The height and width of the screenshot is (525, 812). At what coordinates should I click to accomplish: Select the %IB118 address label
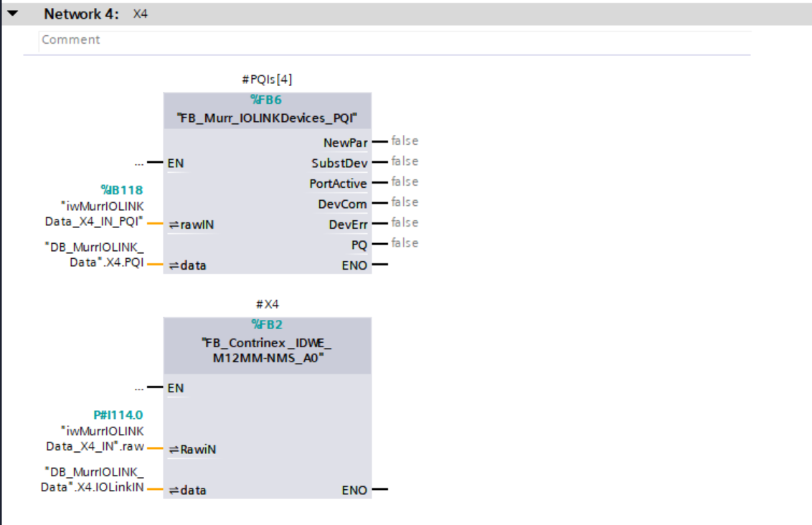(x=122, y=190)
